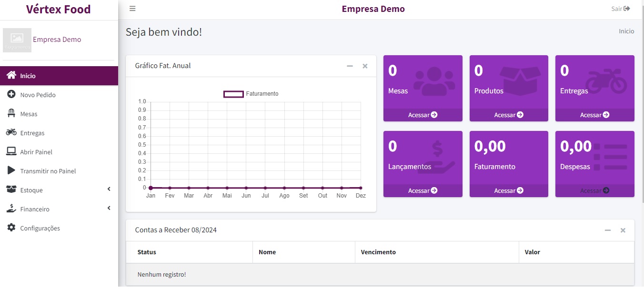Toggle the Faturamento legend in the chart
This screenshot has height=289, width=644.
click(x=251, y=94)
